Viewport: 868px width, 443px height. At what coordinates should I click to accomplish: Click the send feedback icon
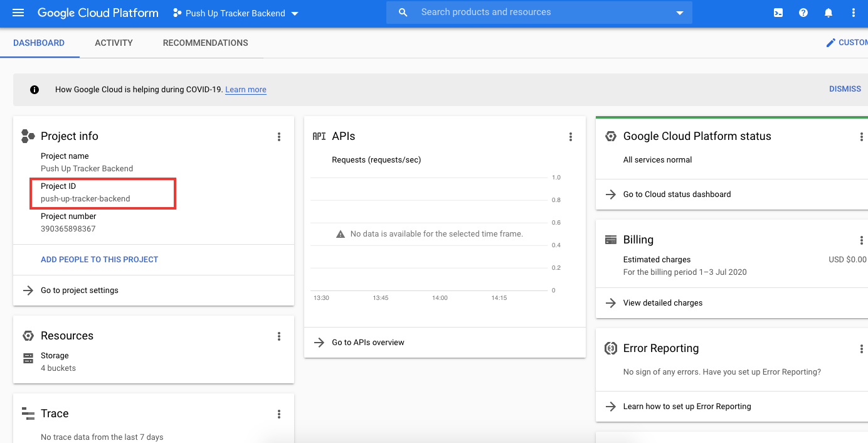[778, 13]
